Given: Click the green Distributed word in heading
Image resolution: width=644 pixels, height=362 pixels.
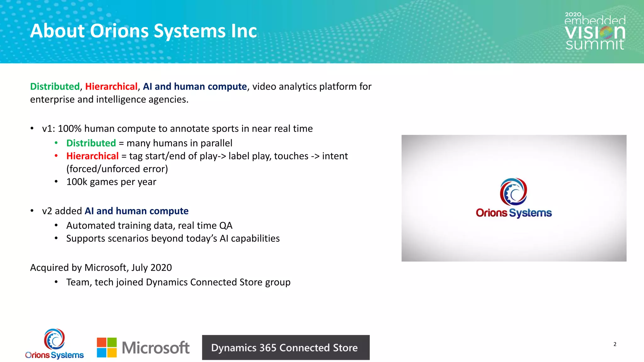Looking at the screenshot, I should [x=55, y=86].
